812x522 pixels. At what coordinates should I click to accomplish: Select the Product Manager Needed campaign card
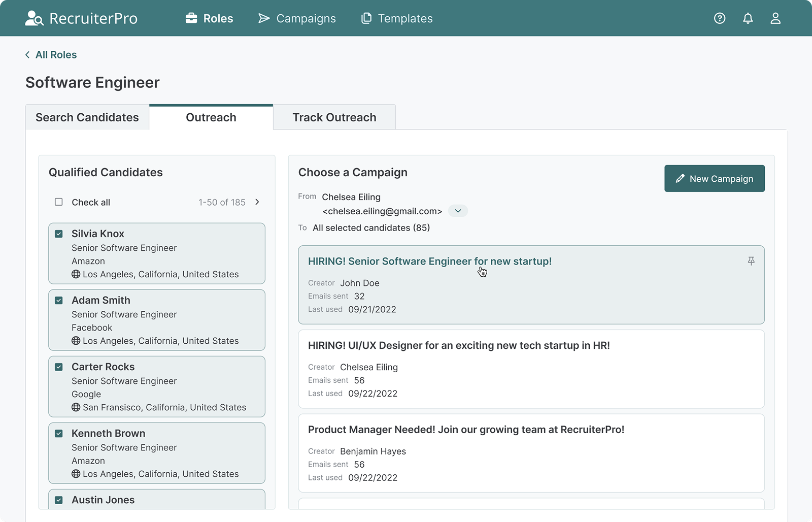[x=531, y=453]
